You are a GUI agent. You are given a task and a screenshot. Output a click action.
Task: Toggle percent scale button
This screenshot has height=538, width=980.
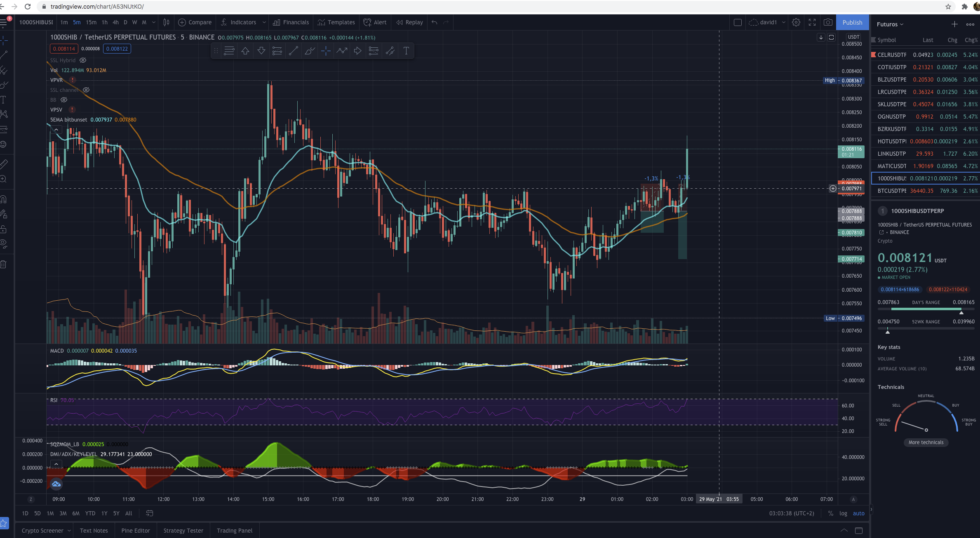pyautogui.click(x=831, y=513)
